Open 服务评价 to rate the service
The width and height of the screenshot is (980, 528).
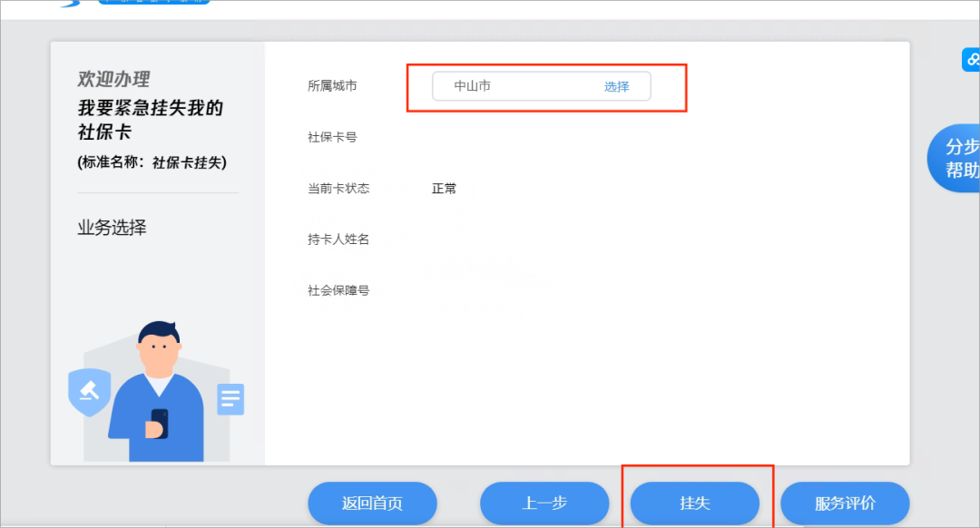(x=845, y=503)
